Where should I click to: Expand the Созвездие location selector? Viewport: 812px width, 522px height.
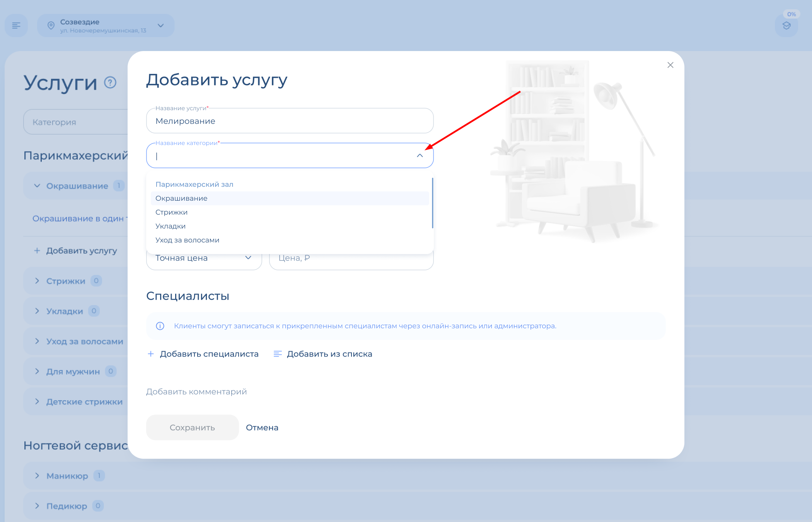pos(161,26)
